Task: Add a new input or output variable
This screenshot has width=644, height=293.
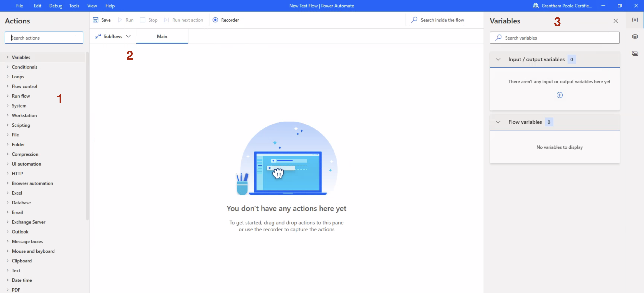Action: (x=559, y=95)
